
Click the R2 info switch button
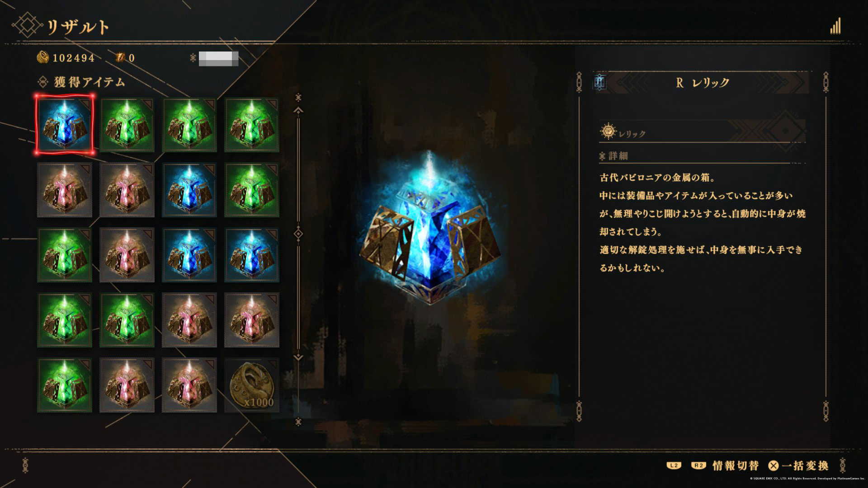(698, 465)
